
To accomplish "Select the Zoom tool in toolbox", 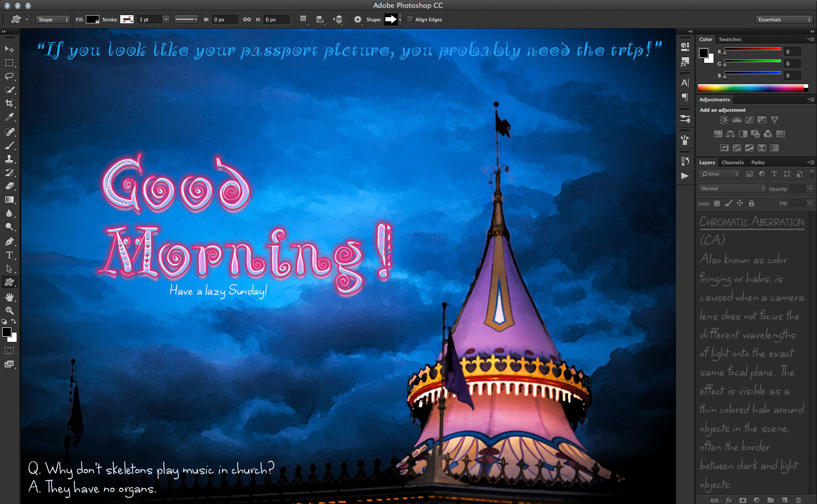I will point(9,311).
